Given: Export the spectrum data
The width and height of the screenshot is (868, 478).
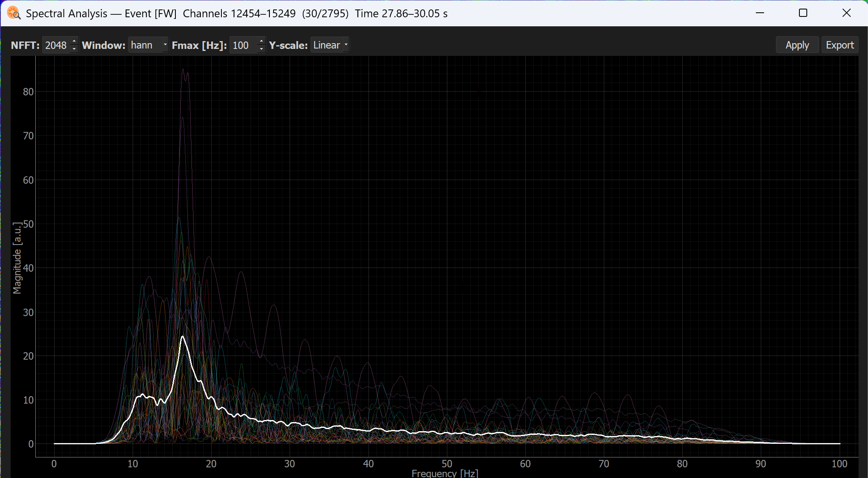Looking at the screenshot, I should (840, 45).
